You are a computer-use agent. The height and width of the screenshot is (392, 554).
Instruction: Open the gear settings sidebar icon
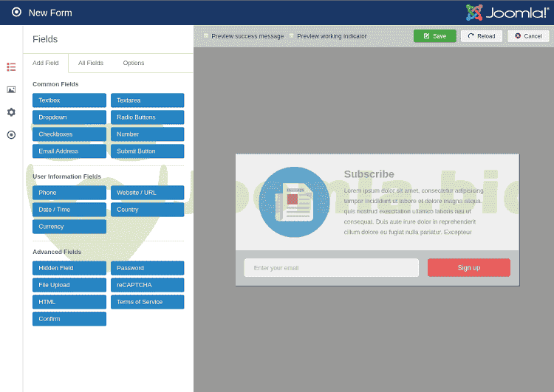pos(11,112)
